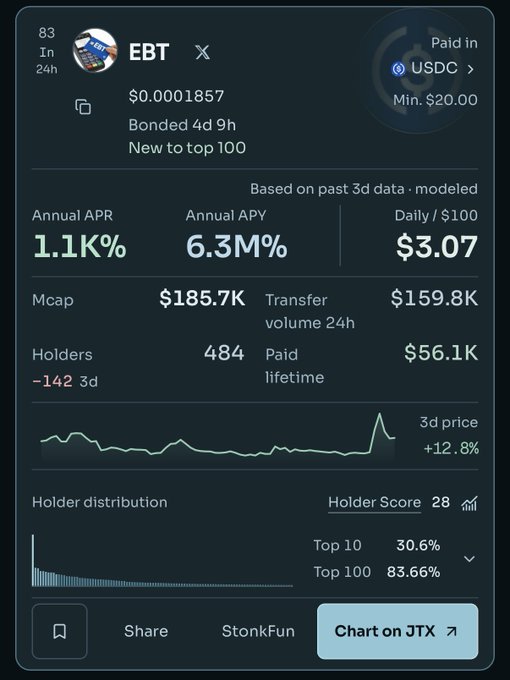The width and height of the screenshot is (510, 680).
Task: Click the Holders count 484
Action: [x=224, y=353]
